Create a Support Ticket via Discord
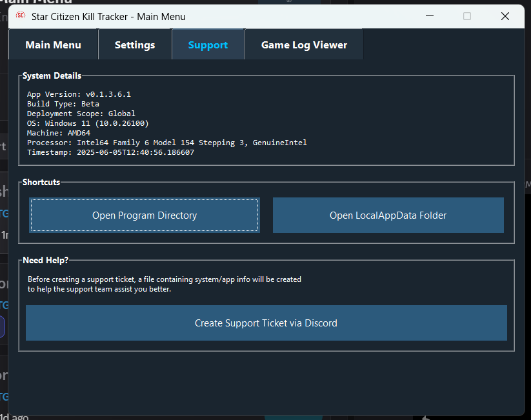 click(266, 323)
